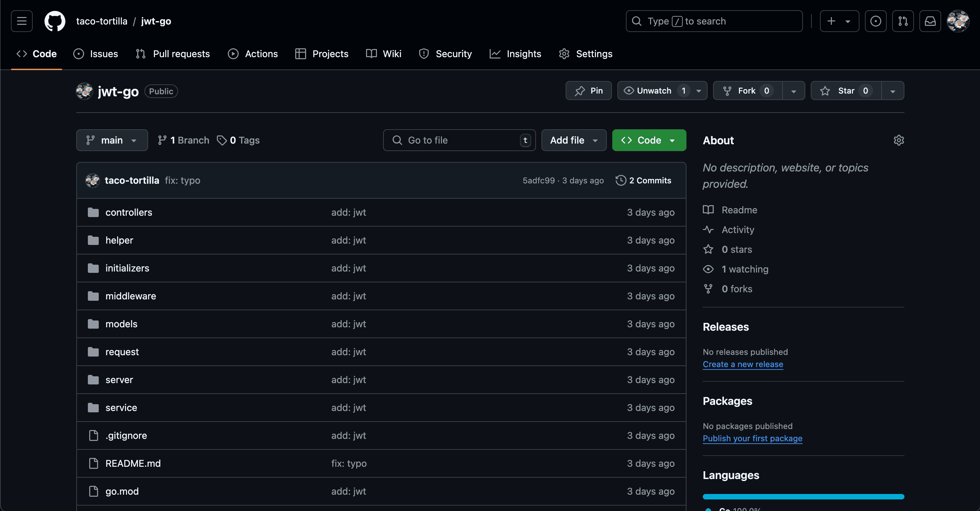The image size is (980, 511).
Task: View the 1 Branch link
Action: (184, 140)
